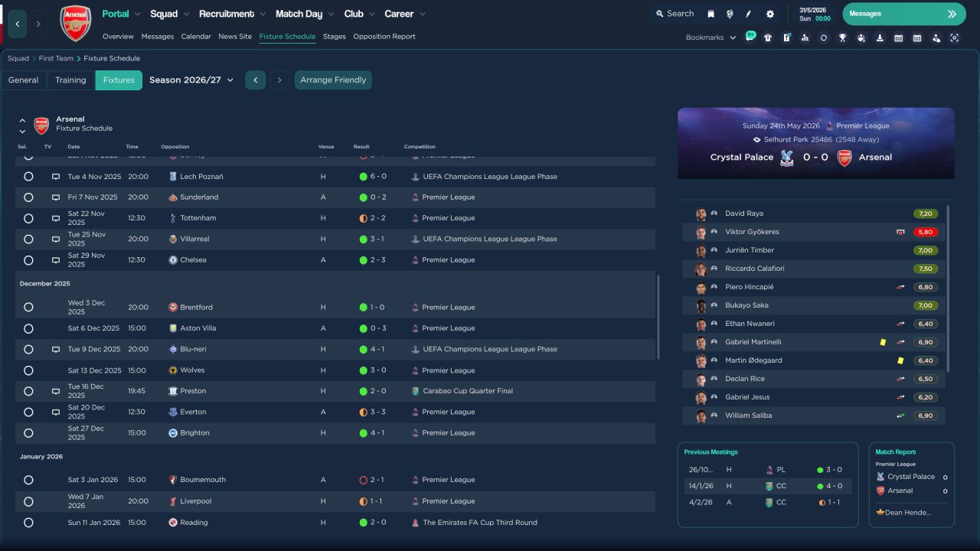Click the green Messages continue button
This screenshot has width=980, height=551.
pos(904,14)
